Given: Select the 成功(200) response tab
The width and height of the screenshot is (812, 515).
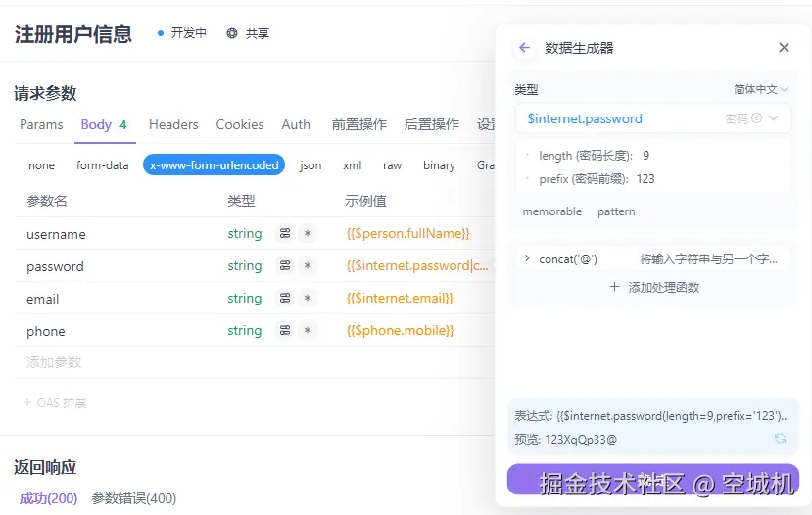Looking at the screenshot, I should (48, 498).
